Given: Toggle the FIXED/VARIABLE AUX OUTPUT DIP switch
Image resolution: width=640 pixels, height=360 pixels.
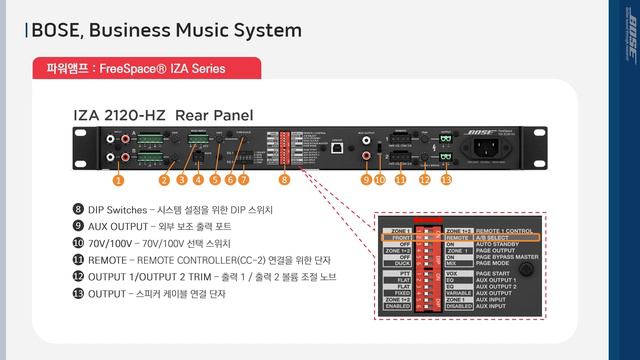Looking at the screenshot, I should pos(427,293).
